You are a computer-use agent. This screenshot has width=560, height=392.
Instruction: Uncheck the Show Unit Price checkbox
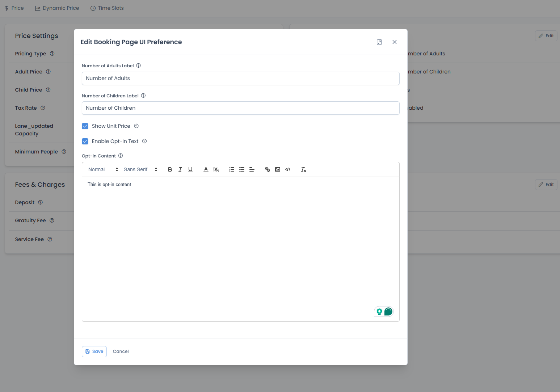[x=85, y=126]
